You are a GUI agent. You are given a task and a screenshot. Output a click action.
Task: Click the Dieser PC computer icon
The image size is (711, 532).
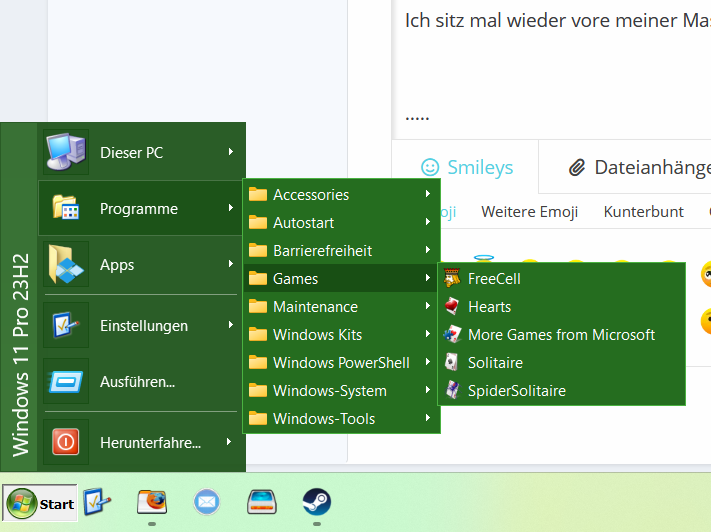coord(66,151)
